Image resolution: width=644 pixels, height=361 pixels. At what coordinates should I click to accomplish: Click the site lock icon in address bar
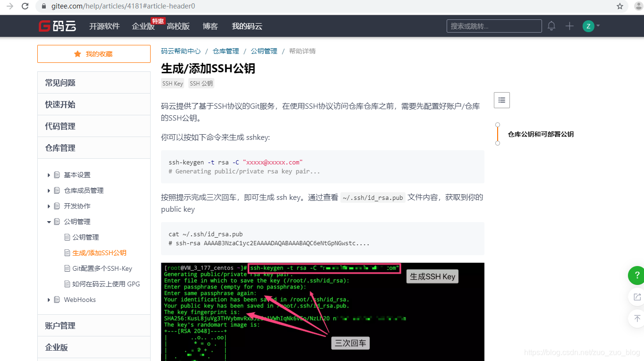coord(44,6)
